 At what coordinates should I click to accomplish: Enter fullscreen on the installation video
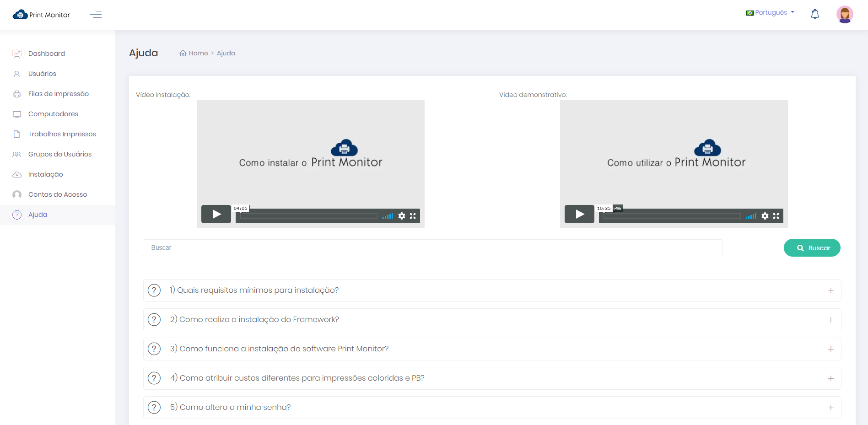(x=413, y=216)
